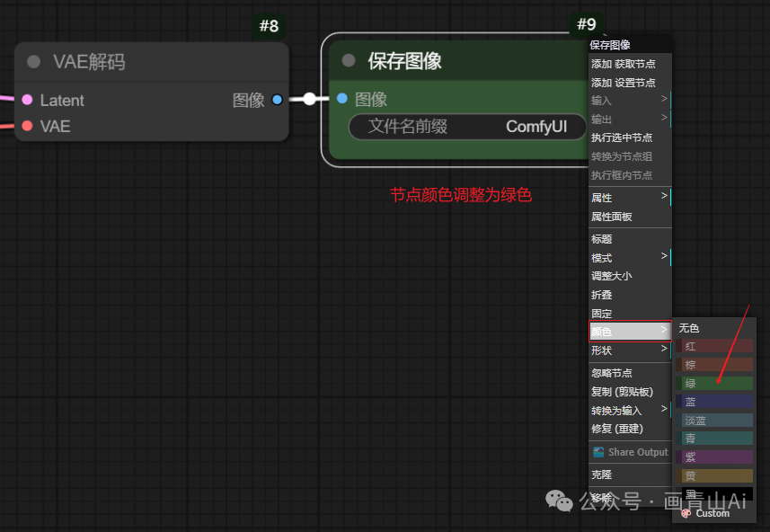Click the 保存图像 context menu header
This screenshot has height=532, width=770.
click(x=630, y=45)
